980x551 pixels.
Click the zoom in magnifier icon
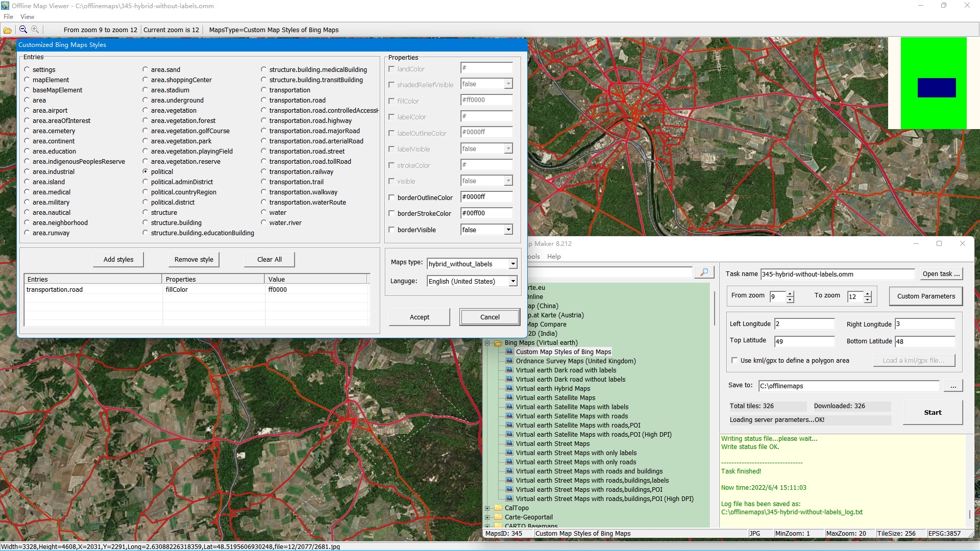click(35, 30)
